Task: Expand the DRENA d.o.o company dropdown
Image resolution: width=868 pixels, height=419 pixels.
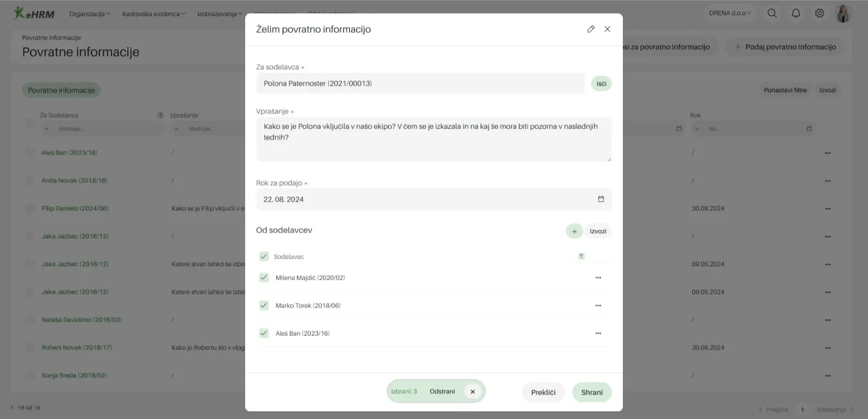Action: tap(730, 13)
